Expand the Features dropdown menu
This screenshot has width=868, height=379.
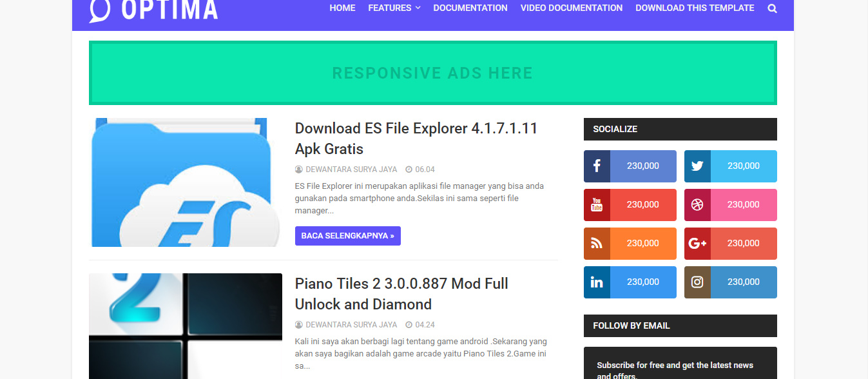[x=394, y=8]
